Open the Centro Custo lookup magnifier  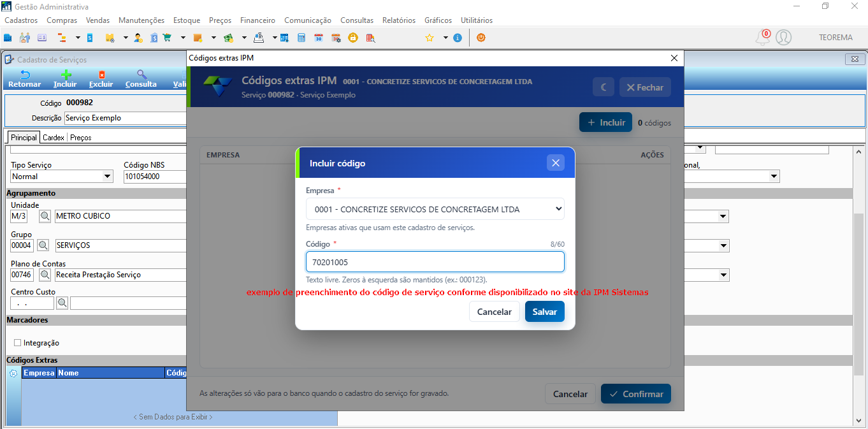tap(62, 303)
